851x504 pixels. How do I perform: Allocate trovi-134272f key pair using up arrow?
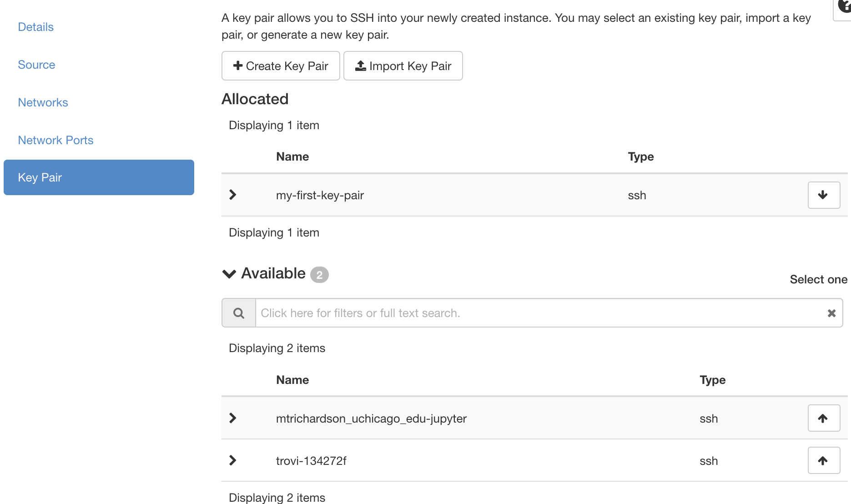point(824,460)
